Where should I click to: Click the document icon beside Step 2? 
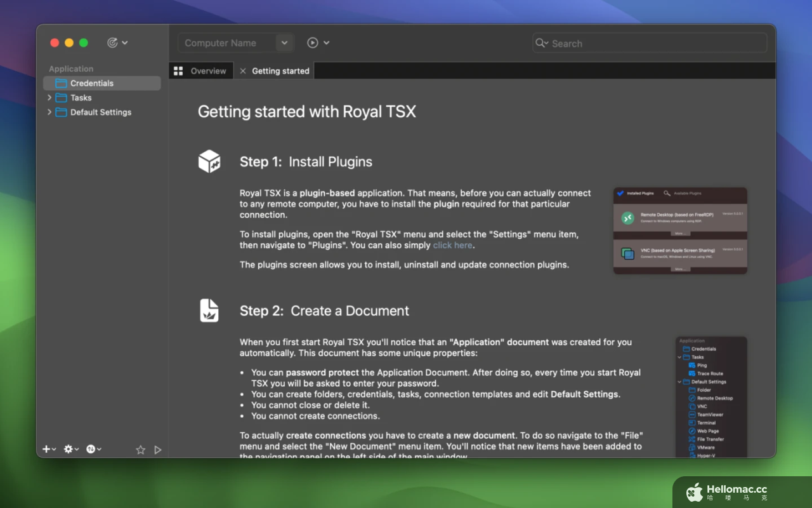coord(209,311)
